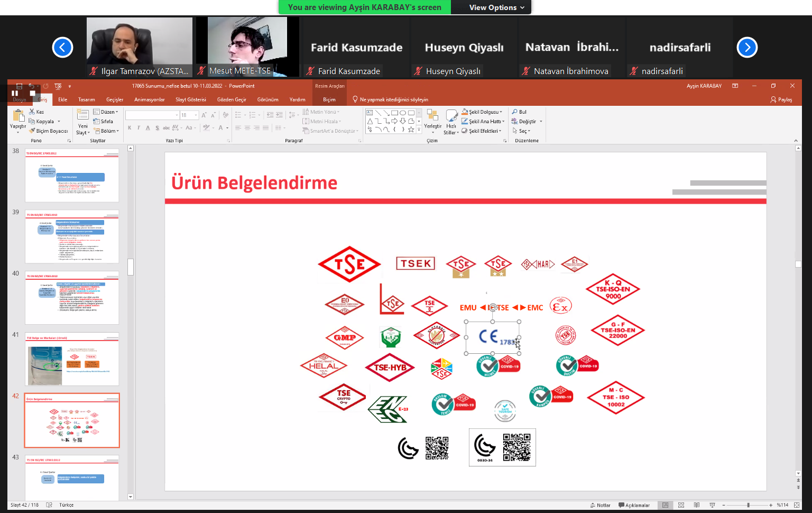Click the zoom out minus button
The width and height of the screenshot is (812, 513).
724,505
